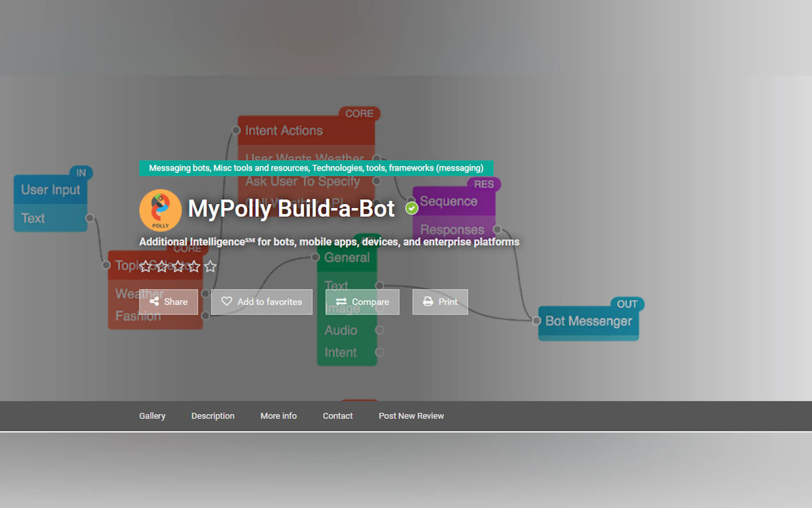Rate one star with first star
Viewport: 812px width, 508px height.
tap(146, 267)
